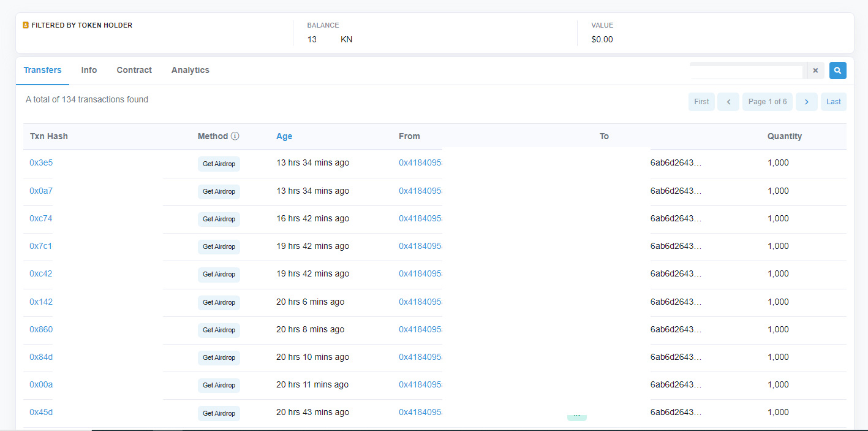
Task: Open the Contract tab
Action: click(134, 70)
